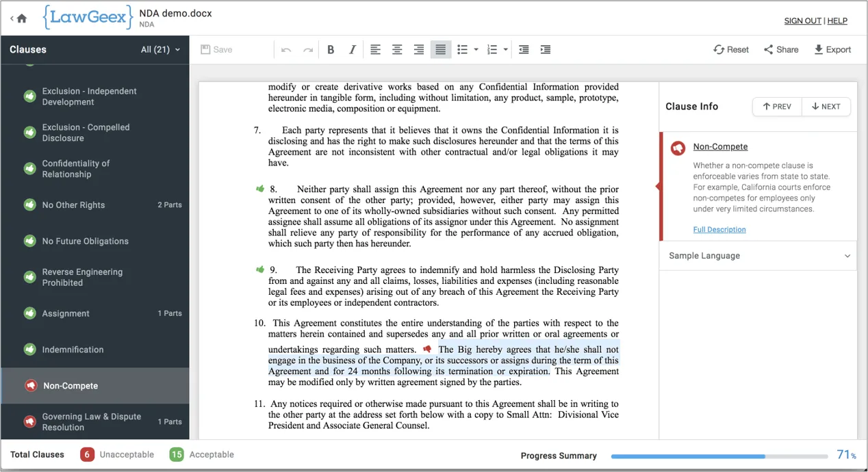Toggle italic formatting
Image resolution: width=868 pixels, height=472 pixels.
(x=353, y=50)
